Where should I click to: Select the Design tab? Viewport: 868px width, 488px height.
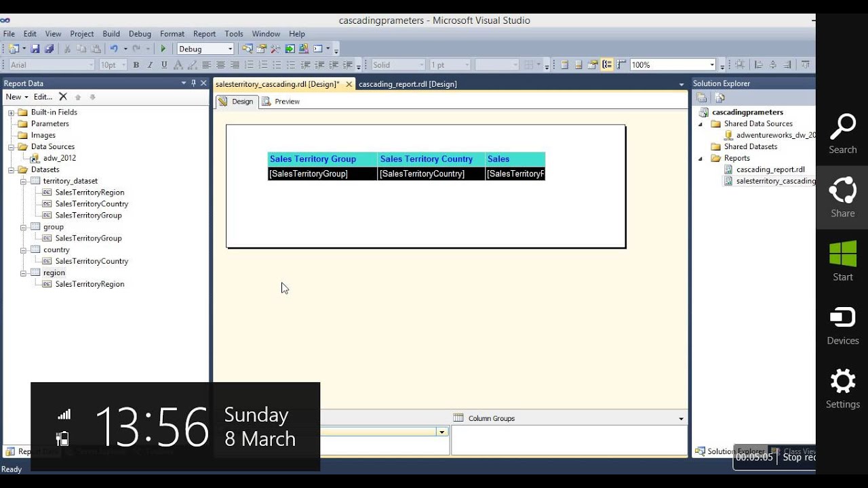tap(236, 102)
